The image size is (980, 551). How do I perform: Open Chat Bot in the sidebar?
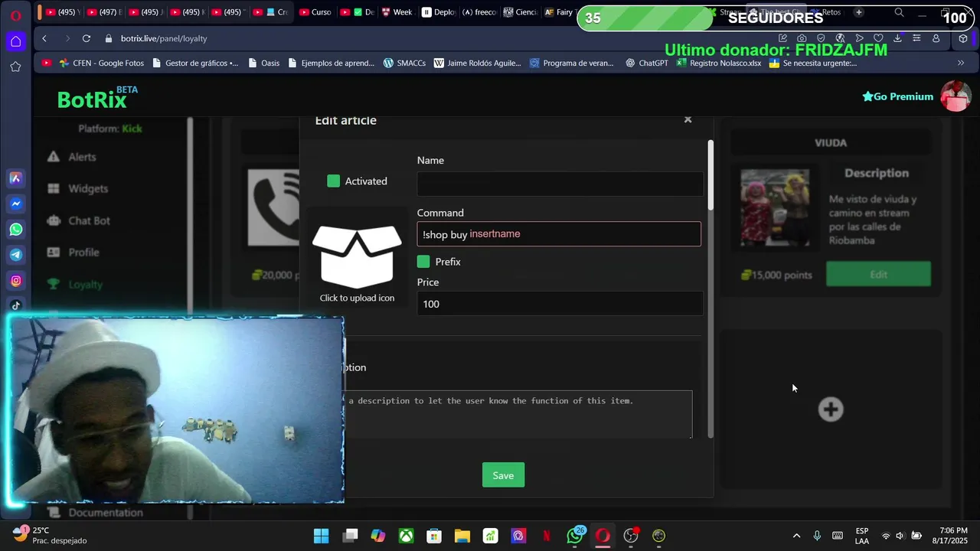pyautogui.click(x=89, y=220)
